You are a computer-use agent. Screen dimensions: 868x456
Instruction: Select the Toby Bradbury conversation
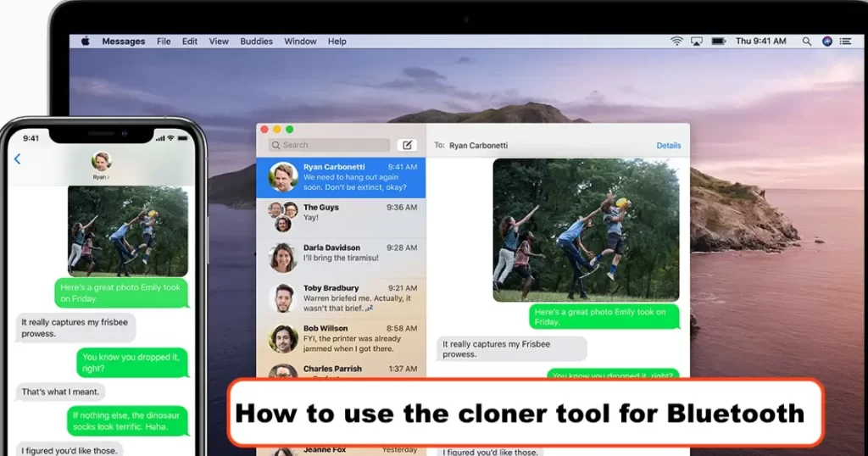(x=341, y=298)
